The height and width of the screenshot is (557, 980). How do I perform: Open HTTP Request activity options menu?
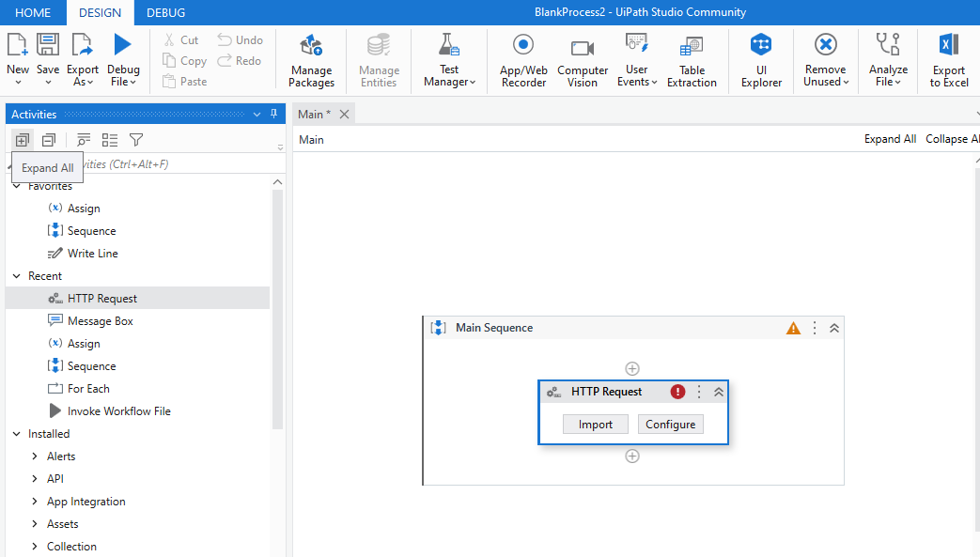coord(699,392)
